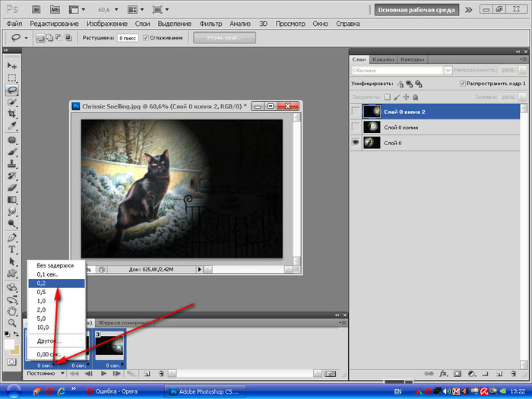The image size is (532, 399).
Task: Launch Mini Bridge from top bar
Action: (x=55, y=9)
